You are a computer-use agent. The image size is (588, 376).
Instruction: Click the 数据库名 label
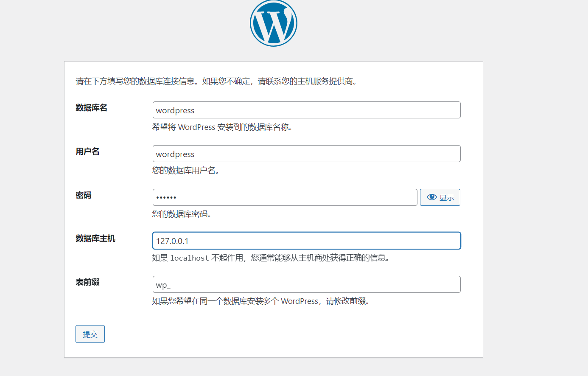pos(91,108)
